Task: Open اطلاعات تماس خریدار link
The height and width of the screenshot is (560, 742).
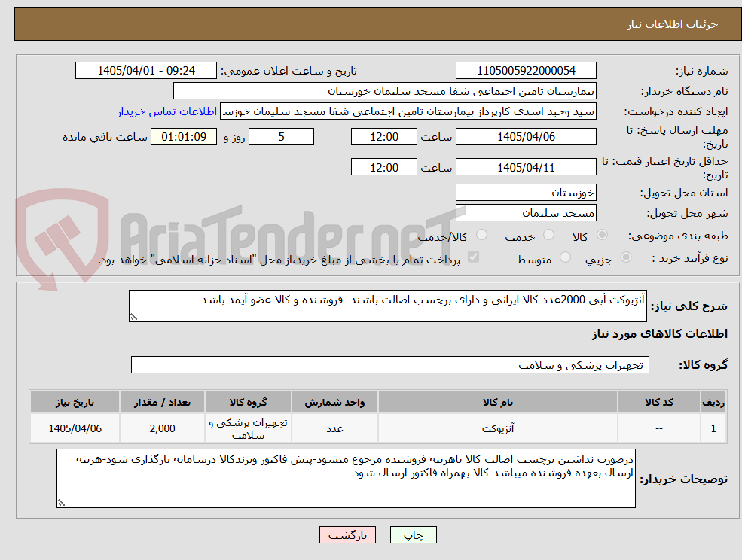Action: (167, 111)
